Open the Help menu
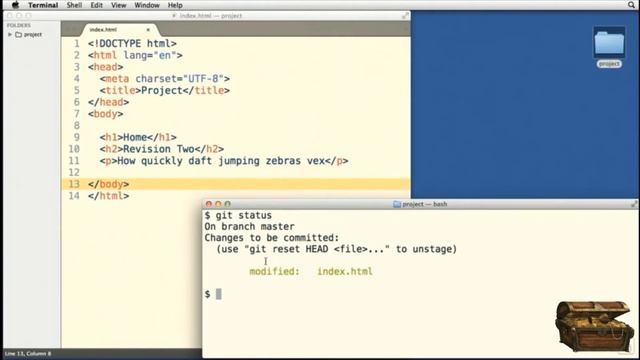 point(175,5)
